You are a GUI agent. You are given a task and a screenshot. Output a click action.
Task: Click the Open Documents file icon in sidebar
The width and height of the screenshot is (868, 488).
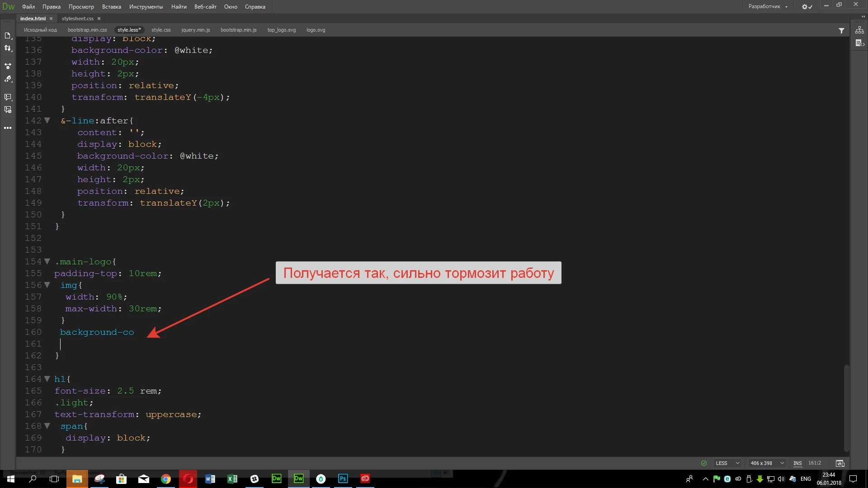click(x=8, y=36)
